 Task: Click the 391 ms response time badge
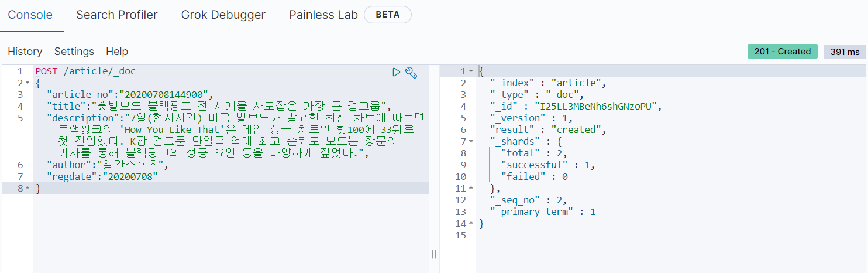(845, 52)
